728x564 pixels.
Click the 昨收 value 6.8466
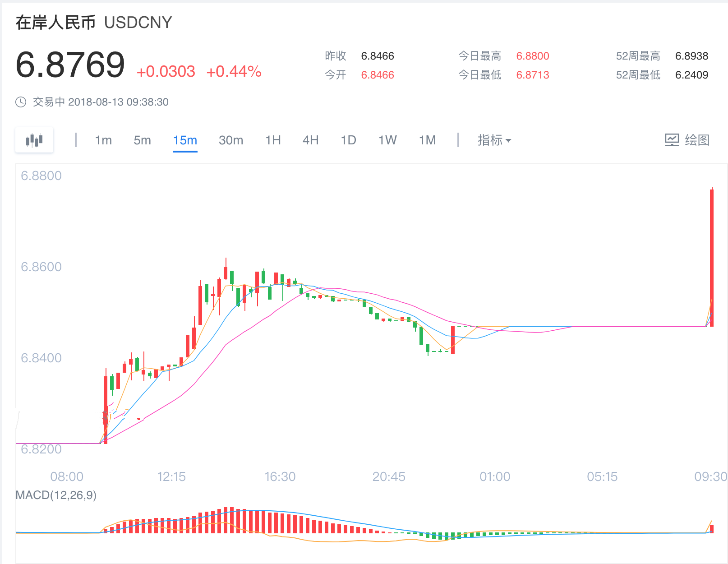point(378,56)
